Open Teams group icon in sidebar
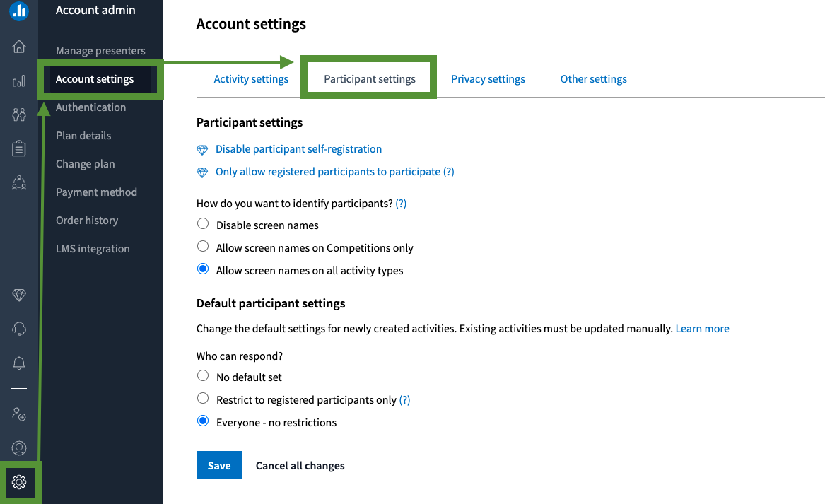Image resolution: width=825 pixels, height=504 pixels. pyautogui.click(x=19, y=182)
